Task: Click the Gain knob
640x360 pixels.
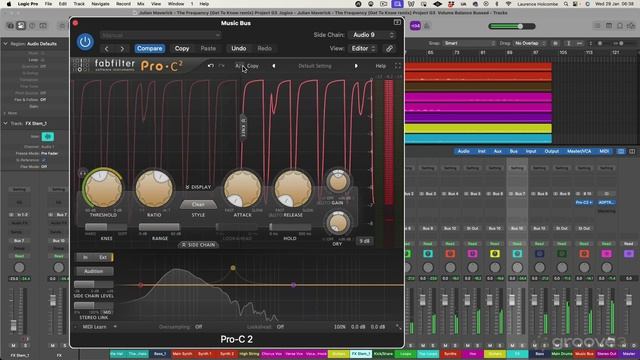Action: 338,182
